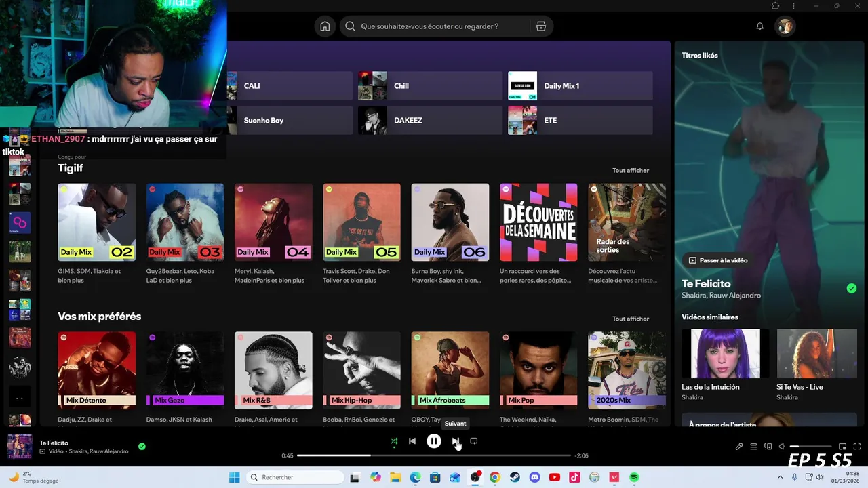The width and height of the screenshot is (868, 488).
Task: Open Task View on the taskbar
Action: 355,477
